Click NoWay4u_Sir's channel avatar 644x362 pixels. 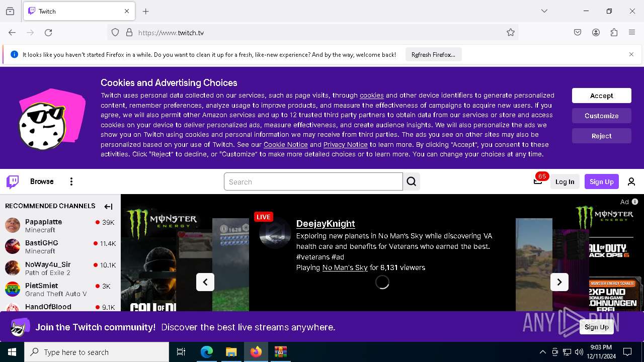pos(13,268)
